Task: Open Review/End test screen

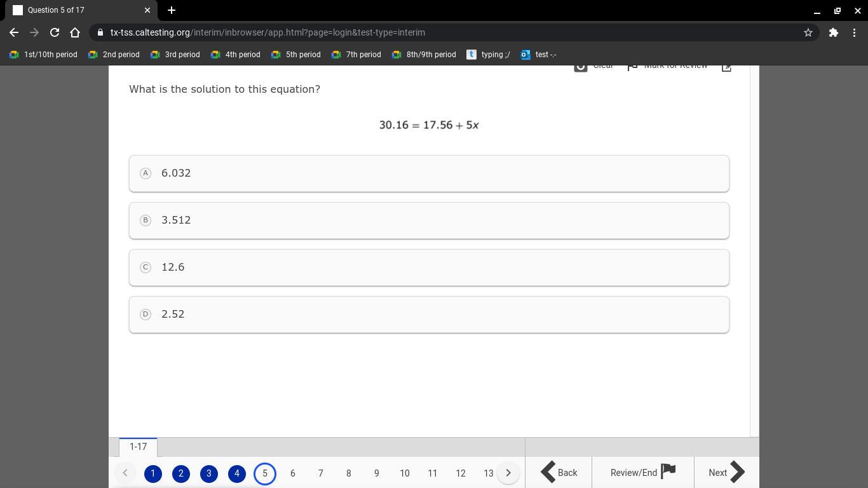Action: (x=643, y=472)
